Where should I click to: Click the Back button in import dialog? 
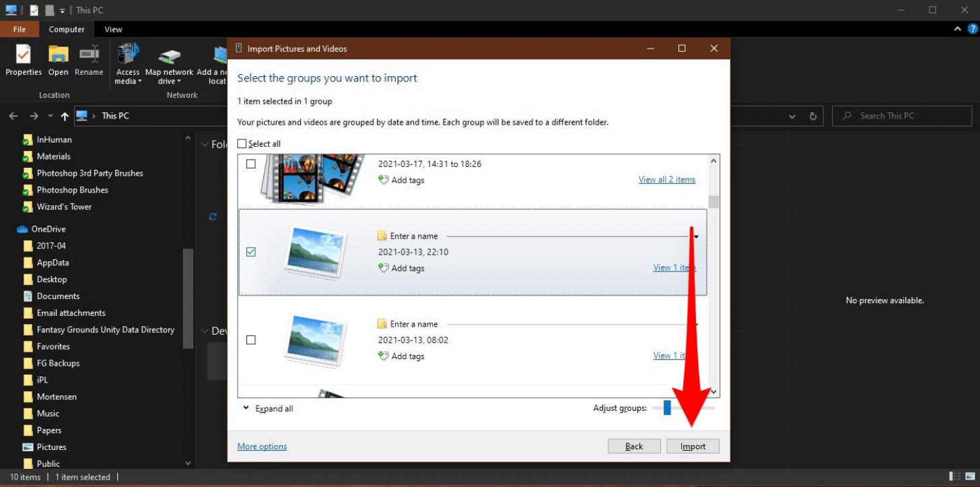[634, 446]
